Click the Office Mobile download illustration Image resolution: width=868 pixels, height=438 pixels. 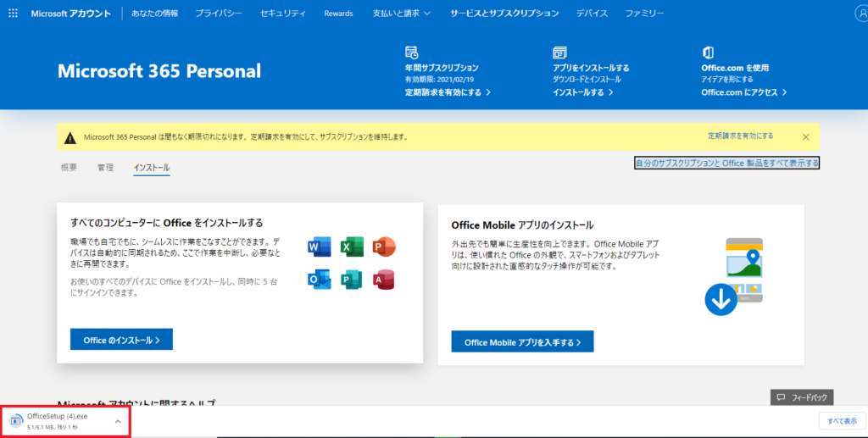(734, 277)
